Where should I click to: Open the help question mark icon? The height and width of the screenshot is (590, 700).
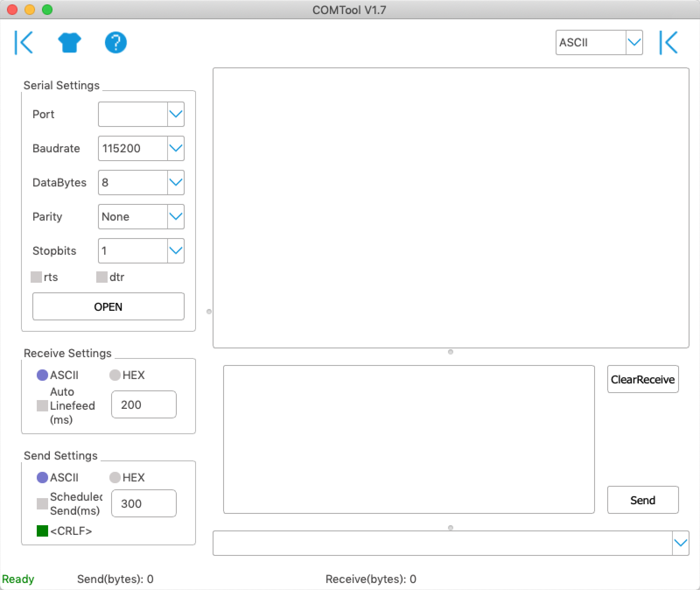coord(116,42)
